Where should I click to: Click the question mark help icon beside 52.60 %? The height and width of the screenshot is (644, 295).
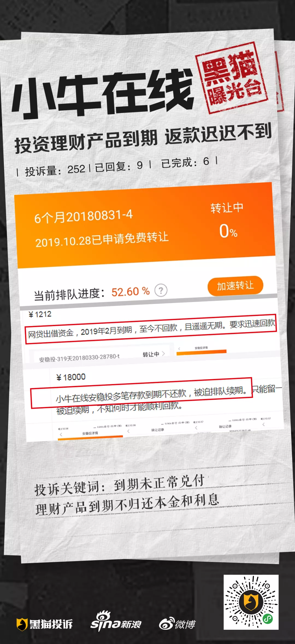pos(161,290)
